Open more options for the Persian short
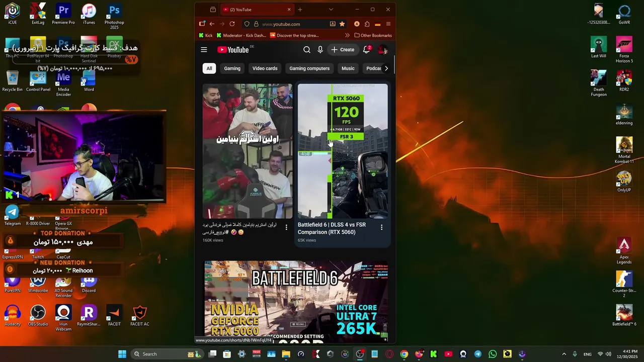This screenshot has height=362, width=644. pyautogui.click(x=286, y=227)
